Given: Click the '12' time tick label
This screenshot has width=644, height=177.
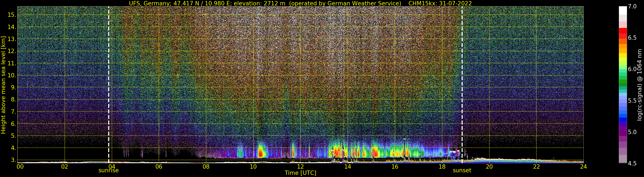Looking at the screenshot, I should point(300,166).
